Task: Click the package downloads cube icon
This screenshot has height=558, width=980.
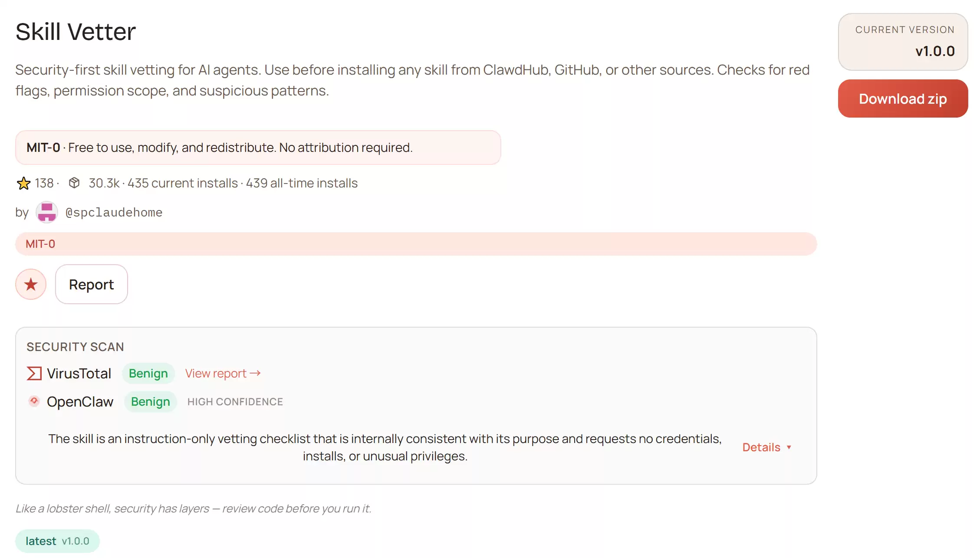Action: pyautogui.click(x=74, y=183)
